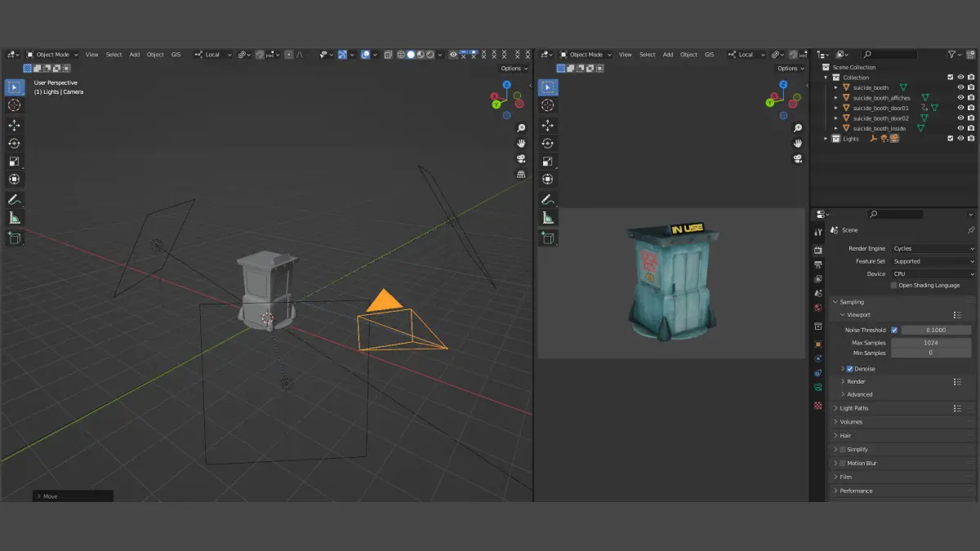Open outliner filter funnel dropdown
980x551 pixels.
pyautogui.click(x=955, y=55)
